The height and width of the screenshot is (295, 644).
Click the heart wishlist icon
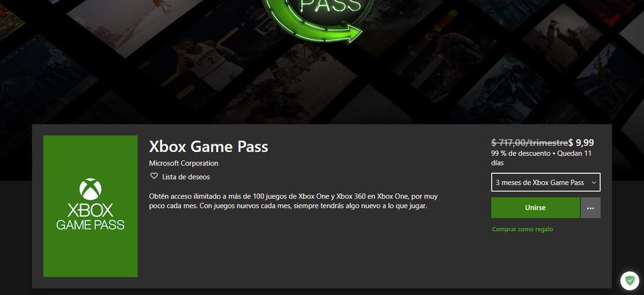point(154,176)
